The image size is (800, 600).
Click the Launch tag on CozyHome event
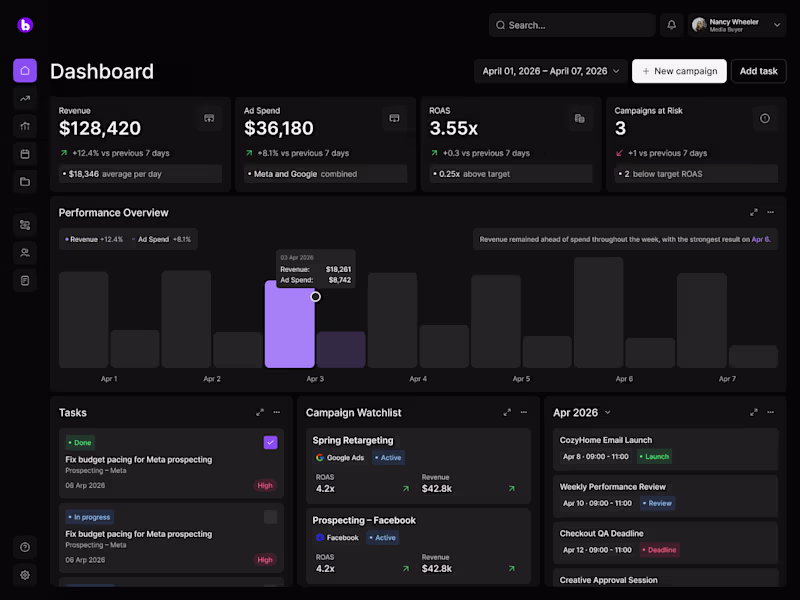pyautogui.click(x=655, y=457)
